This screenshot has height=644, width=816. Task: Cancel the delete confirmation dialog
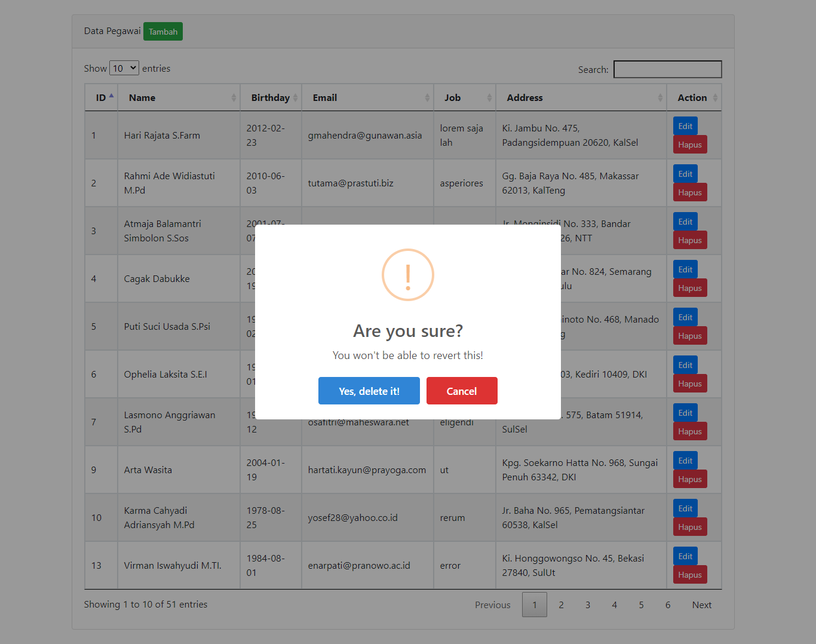(462, 391)
